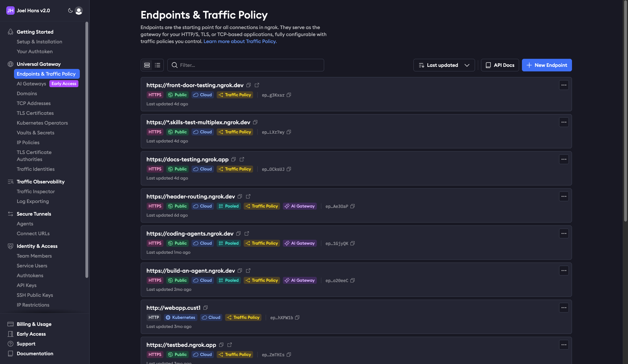
Task: Go to AI Gateways page
Action: [32, 84]
